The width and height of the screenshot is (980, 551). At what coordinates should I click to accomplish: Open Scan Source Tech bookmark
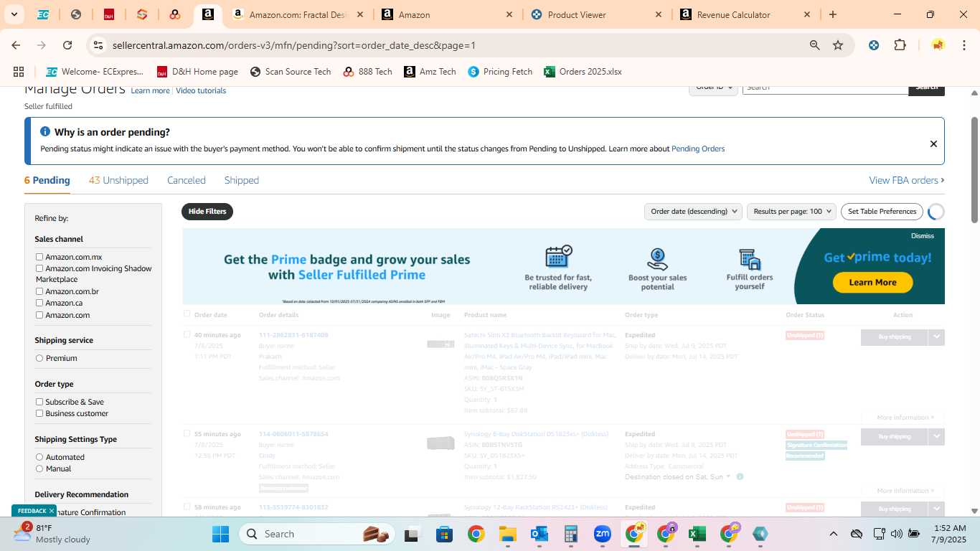pyautogui.click(x=291, y=72)
